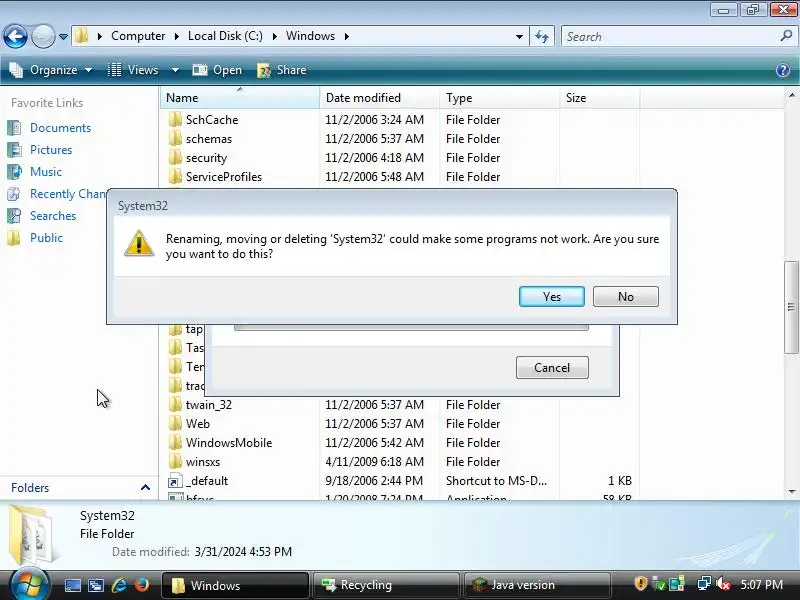Select the winsxs folder icon
Screen dimensions: 800x600
(x=175, y=461)
